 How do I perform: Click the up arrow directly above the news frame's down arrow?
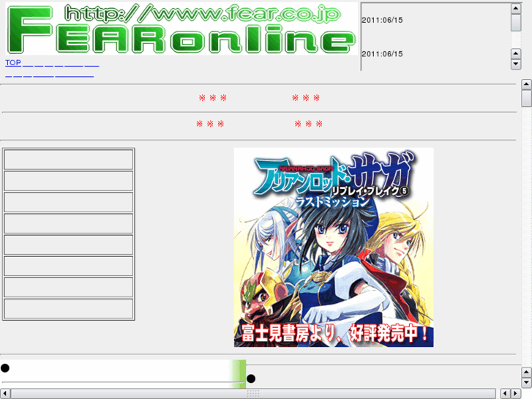click(x=516, y=53)
